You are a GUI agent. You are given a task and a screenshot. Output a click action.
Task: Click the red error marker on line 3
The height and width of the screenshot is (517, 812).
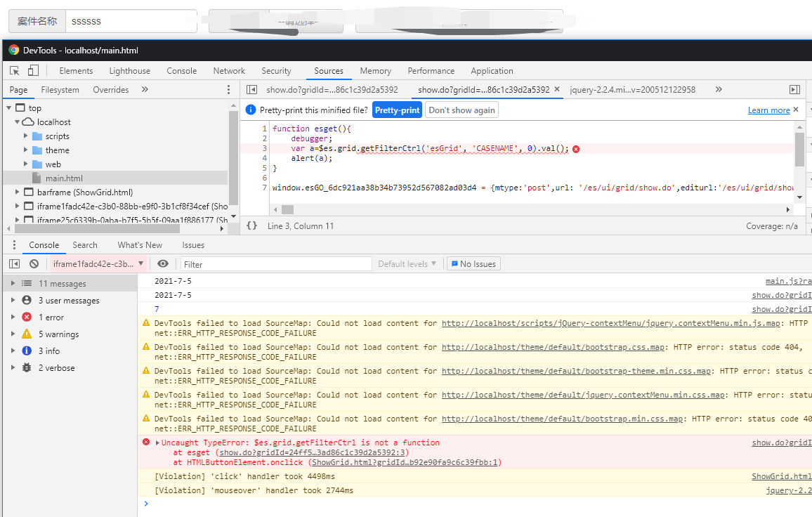coord(576,149)
